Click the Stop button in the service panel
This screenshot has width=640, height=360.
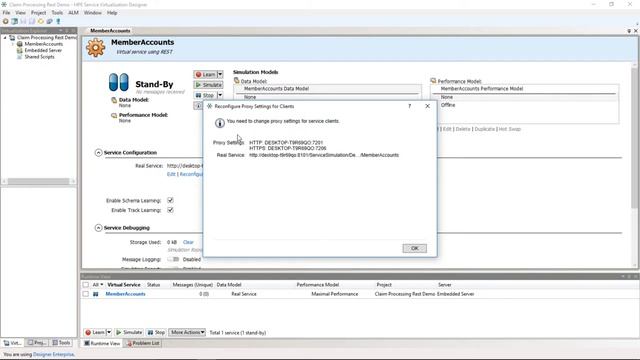click(205, 95)
